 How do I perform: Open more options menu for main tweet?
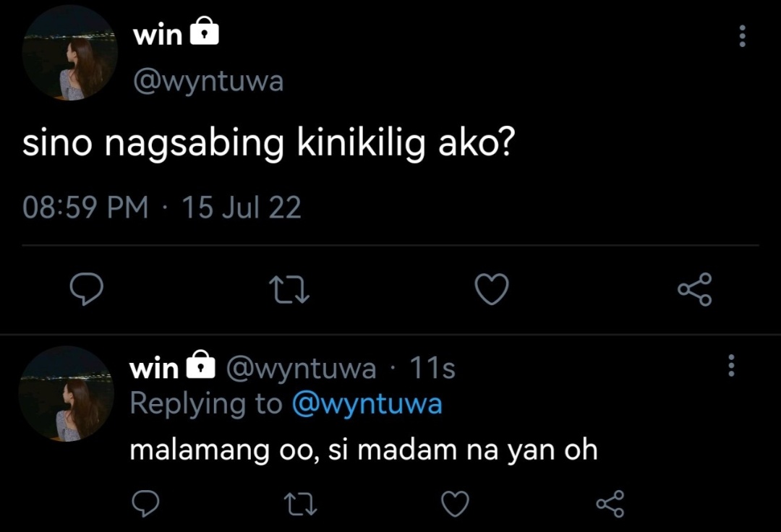tap(742, 36)
